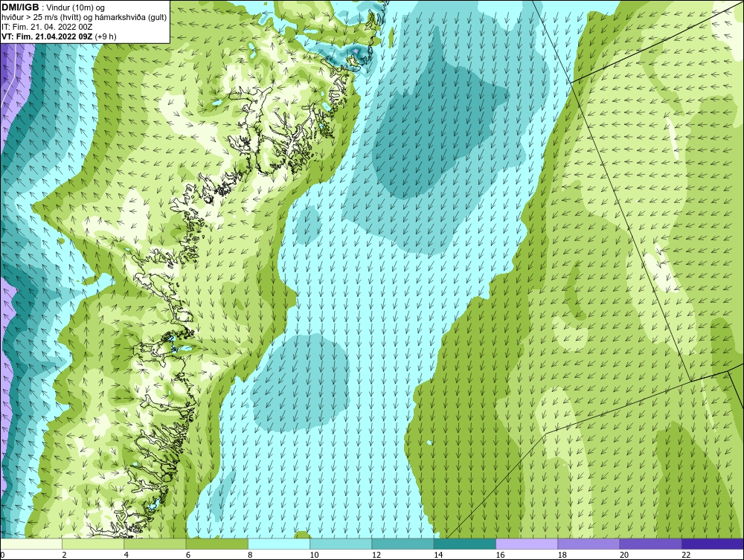This screenshot has height=560, width=744.
Task: Click the '16' label on the color scale
Action: pos(500,556)
